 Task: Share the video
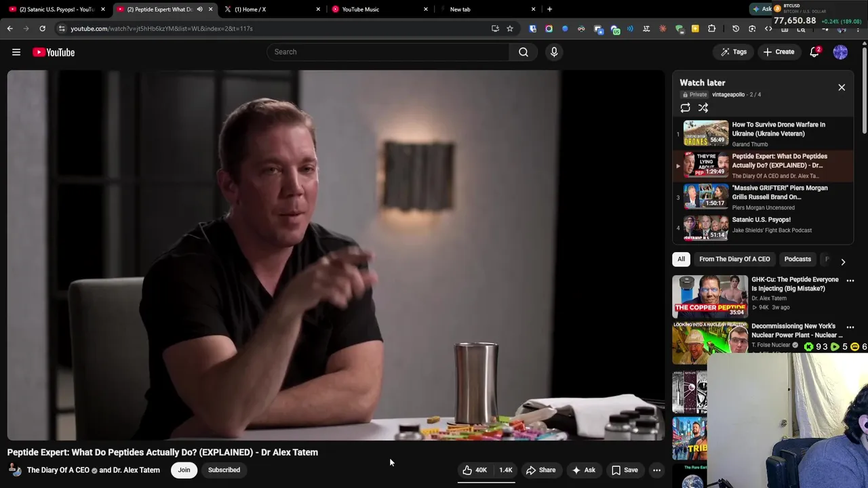pyautogui.click(x=540, y=470)
